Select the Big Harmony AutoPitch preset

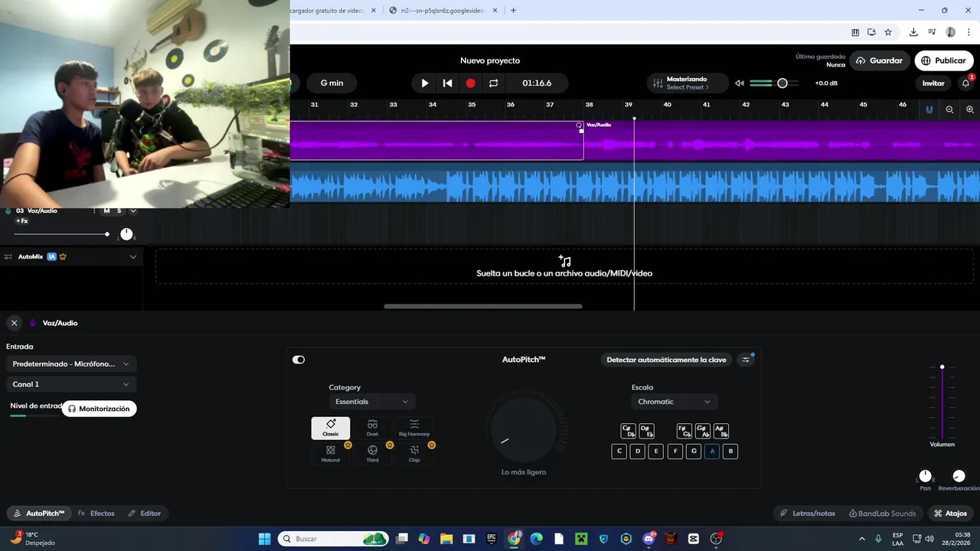[x=414, y=428]
